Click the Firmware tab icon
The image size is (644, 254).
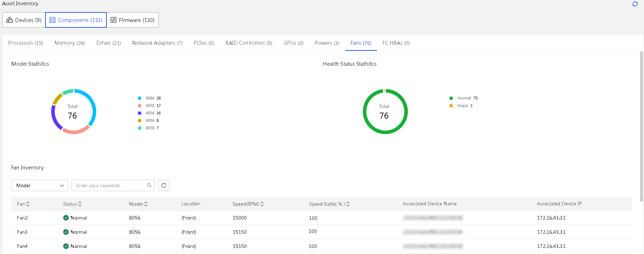pos(113,20)
